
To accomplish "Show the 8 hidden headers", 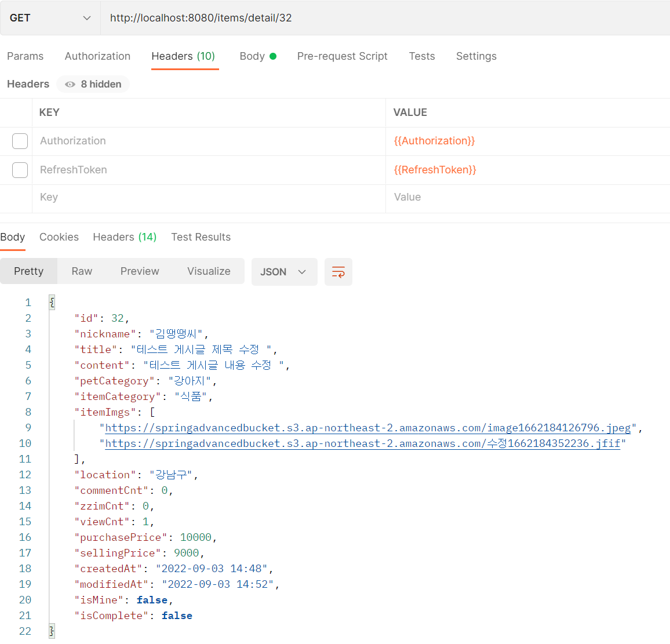I will (93, 84).
